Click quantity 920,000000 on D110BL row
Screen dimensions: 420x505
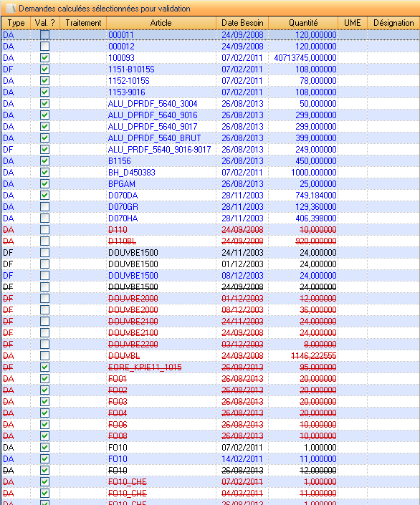click(316, 241)
